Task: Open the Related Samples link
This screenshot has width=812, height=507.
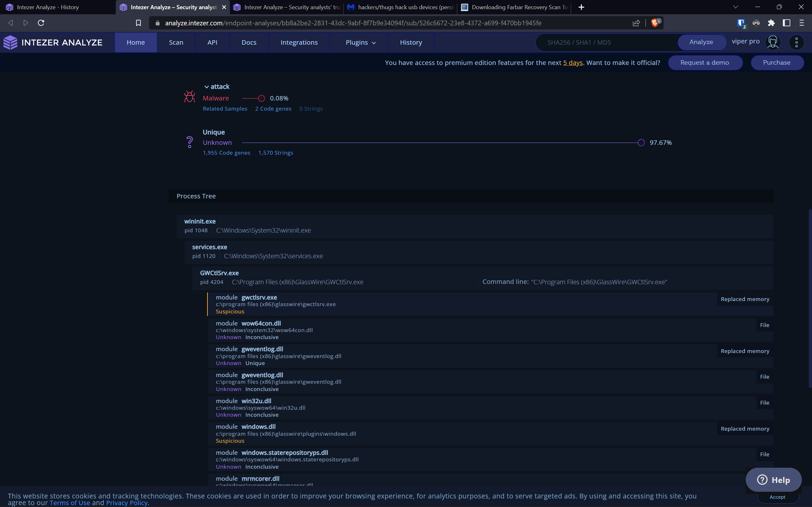Action: coord(225,108)
